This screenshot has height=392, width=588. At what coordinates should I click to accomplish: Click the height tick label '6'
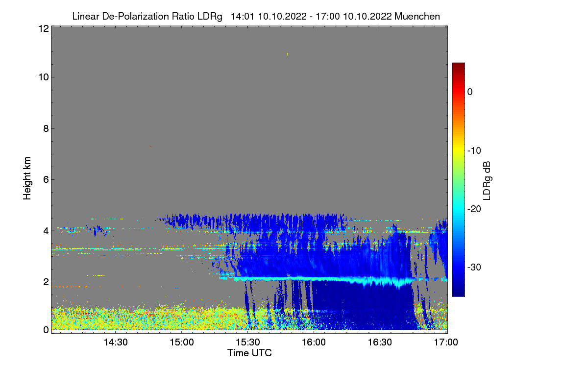coord(46,179)
